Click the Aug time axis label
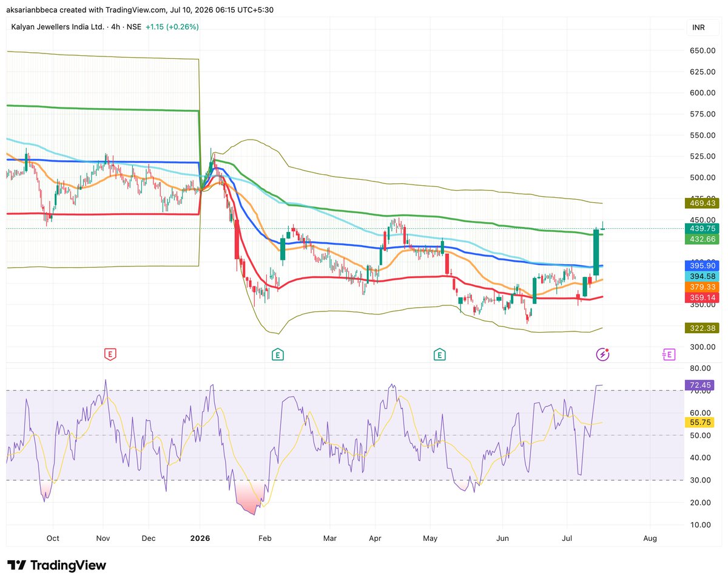Screen dimensions: 728x584 [650, 538]
